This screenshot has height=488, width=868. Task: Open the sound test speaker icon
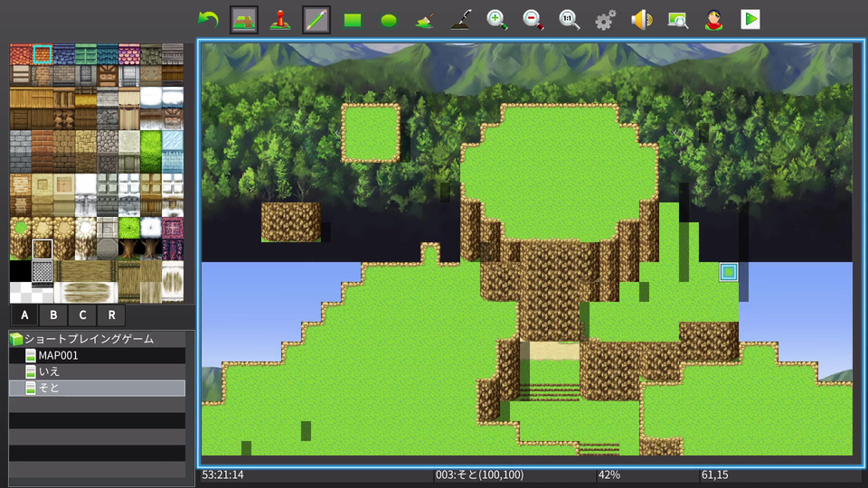click(x=642, y=20)
